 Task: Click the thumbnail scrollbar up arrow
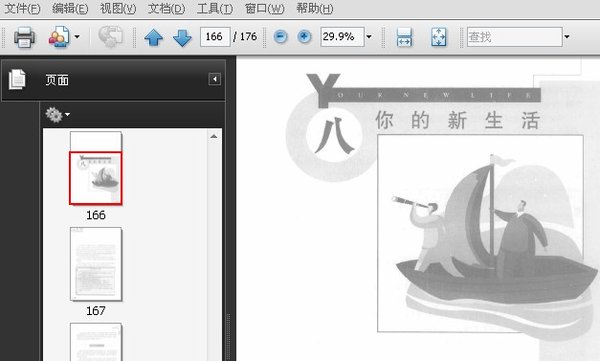tap(214, 136)
